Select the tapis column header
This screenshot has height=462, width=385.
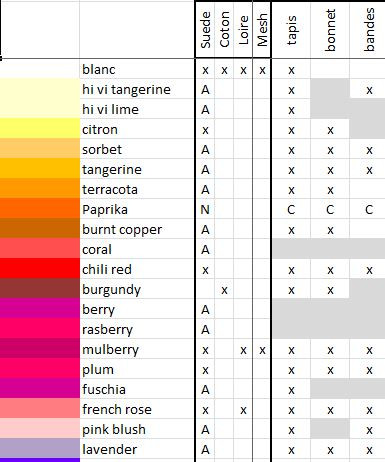(291, 30)
